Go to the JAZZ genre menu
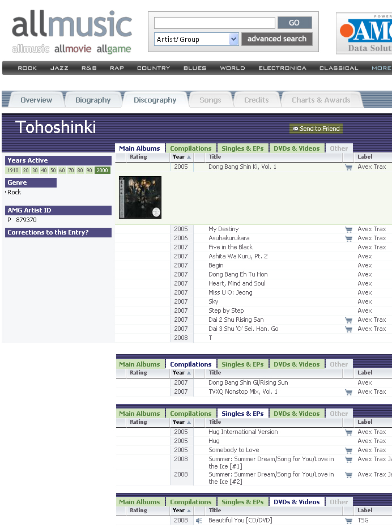Image resolution: width=392 pixels, height=532 pixels. point(59,68)
